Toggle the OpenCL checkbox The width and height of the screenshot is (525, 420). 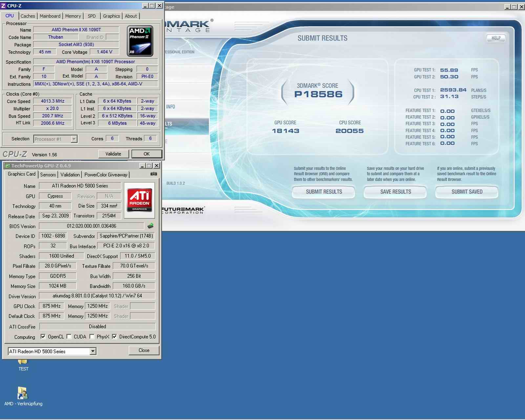(43, 337)
